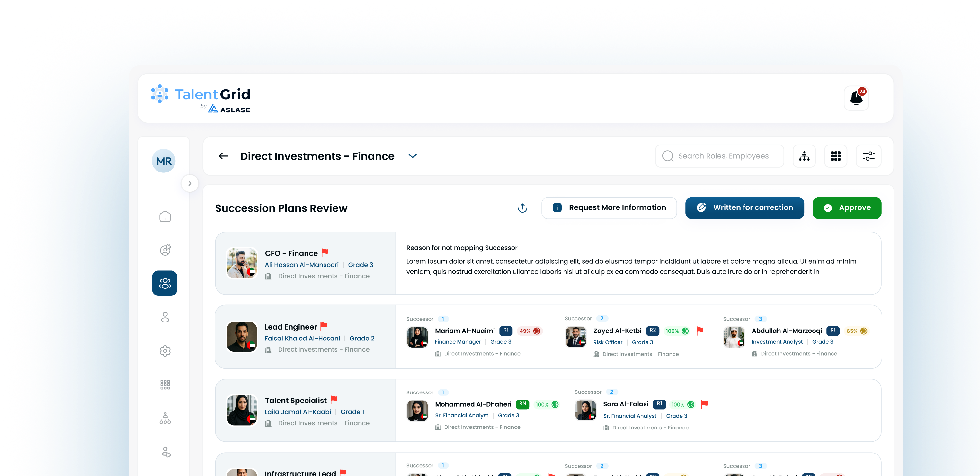This screenshot has height=476, width=980.
Task: Click Written for correction button
Action: (x=744, y=207)
